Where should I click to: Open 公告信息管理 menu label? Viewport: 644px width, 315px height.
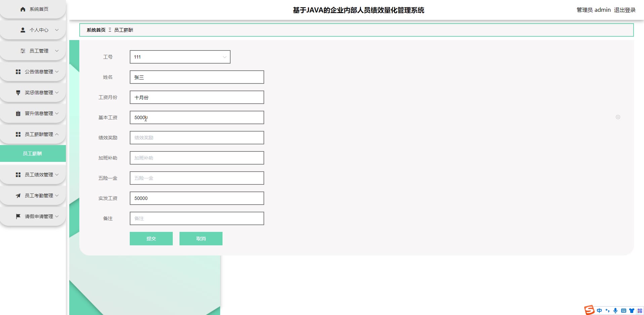tap(39, 72)
